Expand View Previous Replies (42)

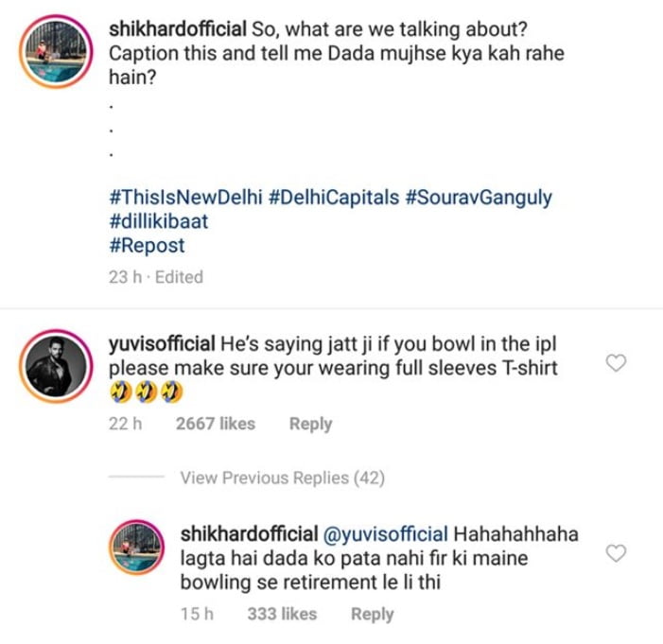pos(282,479)
